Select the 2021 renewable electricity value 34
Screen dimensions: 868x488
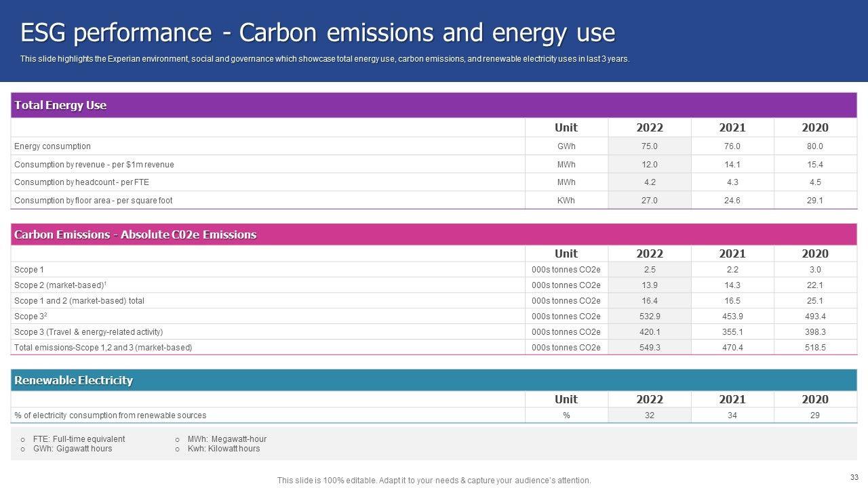pos(732,415)
